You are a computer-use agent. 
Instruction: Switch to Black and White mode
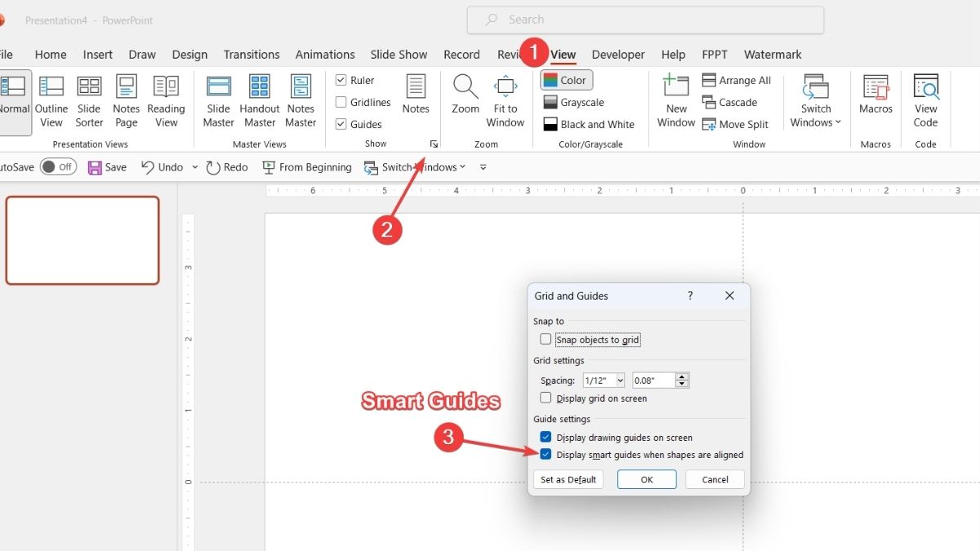point(589,124)
